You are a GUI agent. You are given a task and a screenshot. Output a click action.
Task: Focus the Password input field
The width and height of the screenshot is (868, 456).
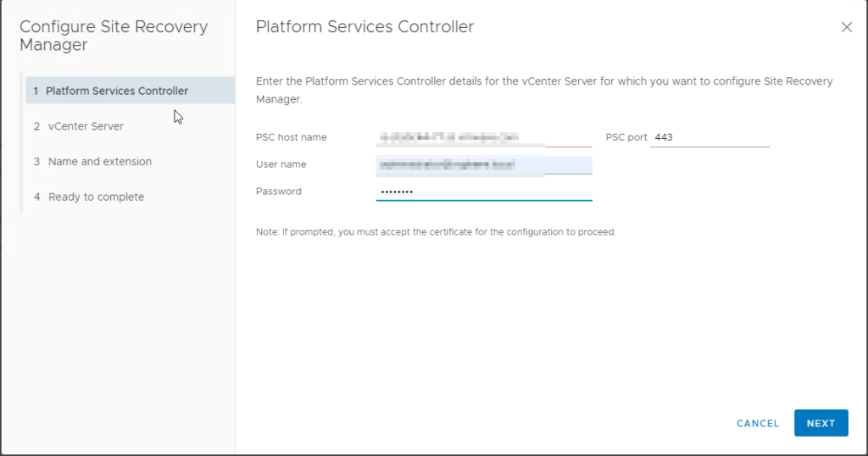coord(483,192)
